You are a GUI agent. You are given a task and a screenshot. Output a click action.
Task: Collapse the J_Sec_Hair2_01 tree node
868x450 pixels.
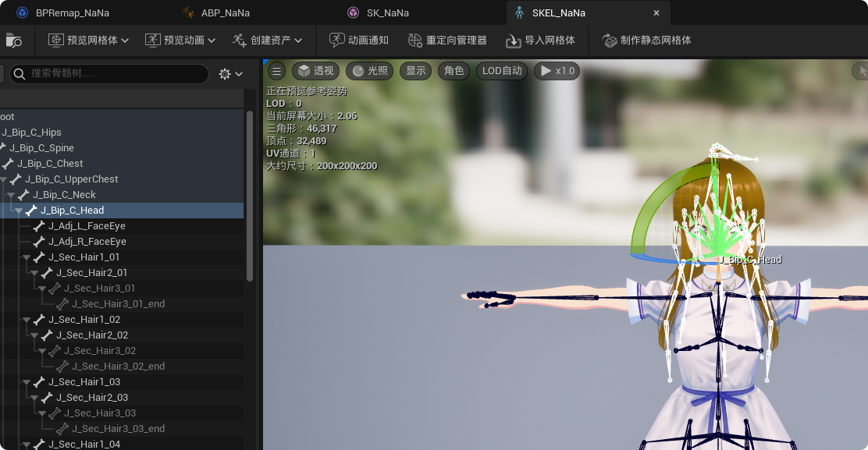point(34,273)
